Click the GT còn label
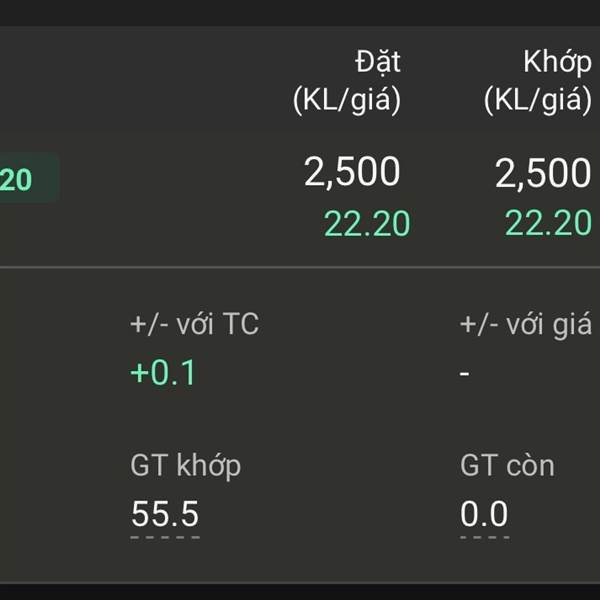This screenshot has width=600, height=600. click(507, 465)
